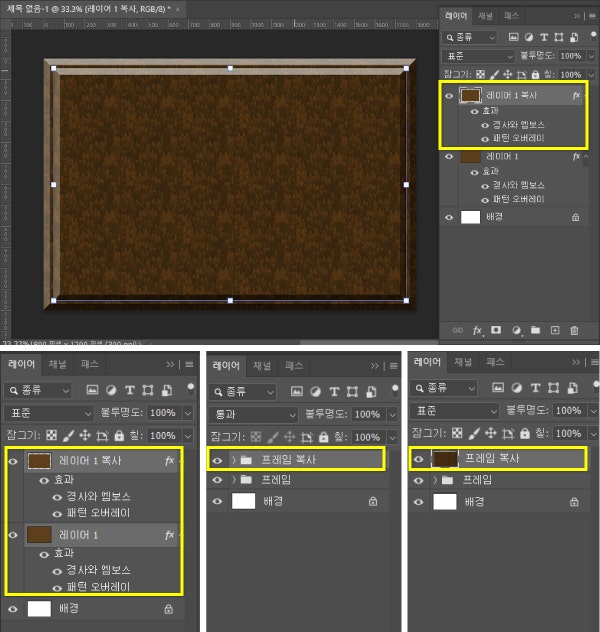600x632 pixels.
Task: Toggle 경사와 엠보스 effect of 레이어 1 복사 in the top-right panel
Action: [485, 125]
